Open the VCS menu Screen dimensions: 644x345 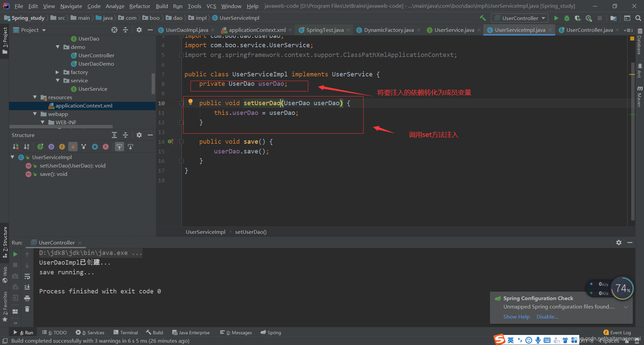coord(211,6)
